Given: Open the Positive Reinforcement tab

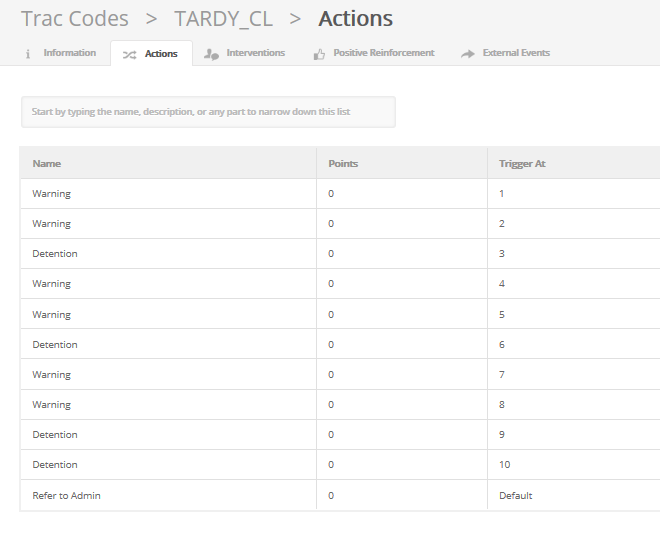Looking at the screenshot, I should 383,53.
